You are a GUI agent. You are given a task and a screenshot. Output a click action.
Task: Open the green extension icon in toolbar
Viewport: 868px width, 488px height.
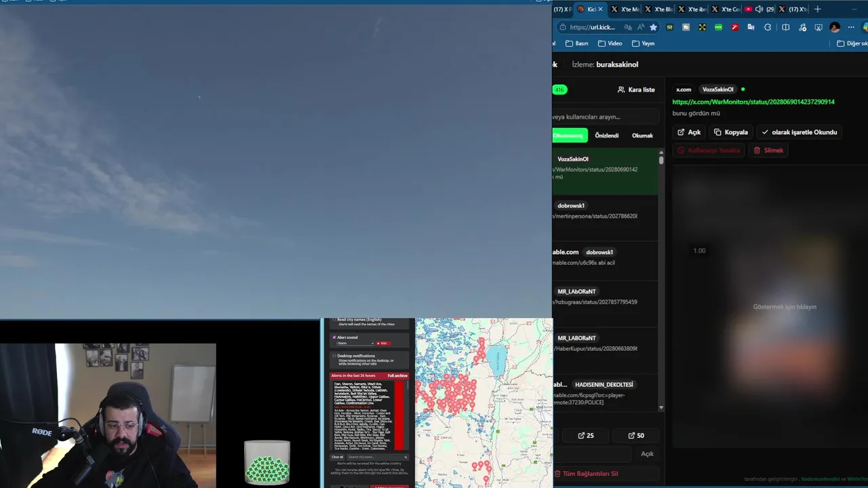[x=718, y=27]
